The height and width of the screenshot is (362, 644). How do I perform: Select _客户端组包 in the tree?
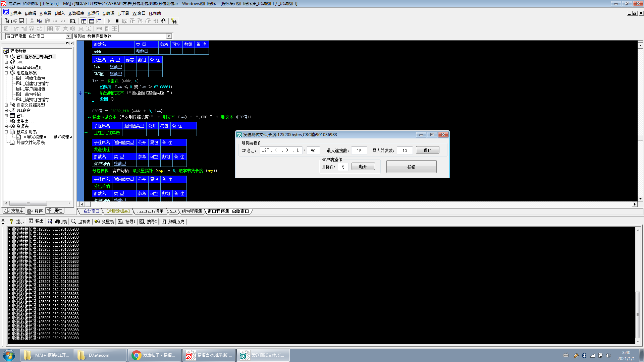coord(35,89)
